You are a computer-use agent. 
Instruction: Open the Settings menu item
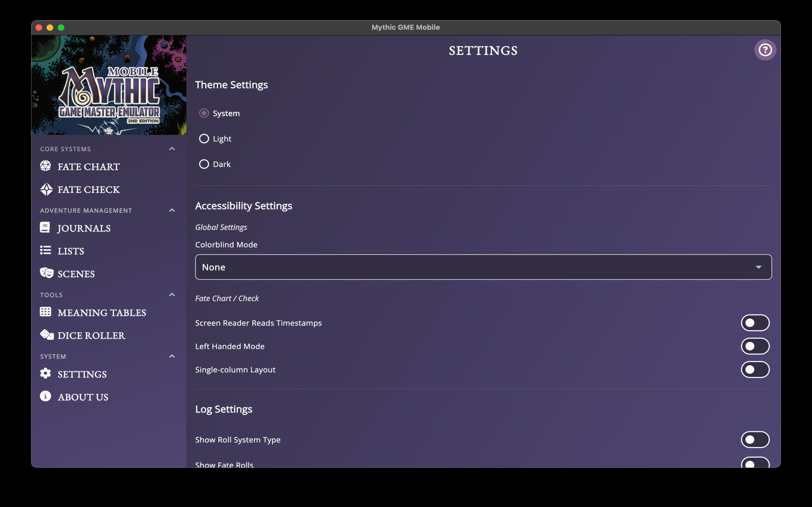(82, 374)
